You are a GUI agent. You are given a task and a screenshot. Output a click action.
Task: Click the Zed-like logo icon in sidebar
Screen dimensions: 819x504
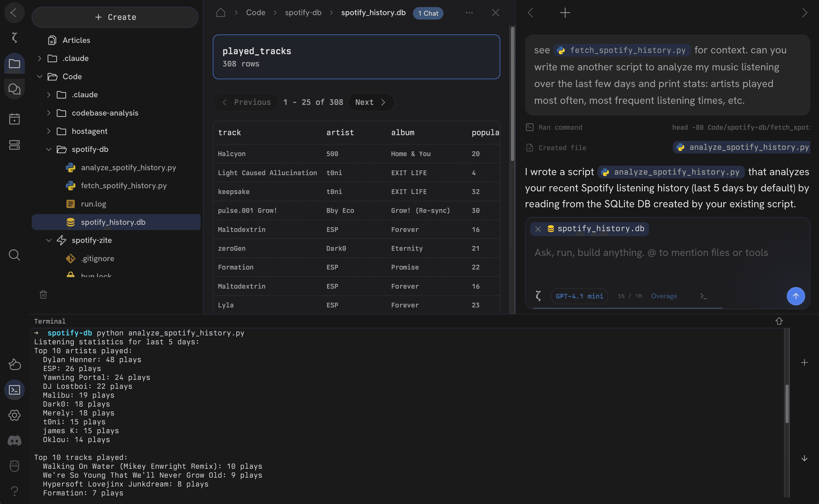(14, 37)
